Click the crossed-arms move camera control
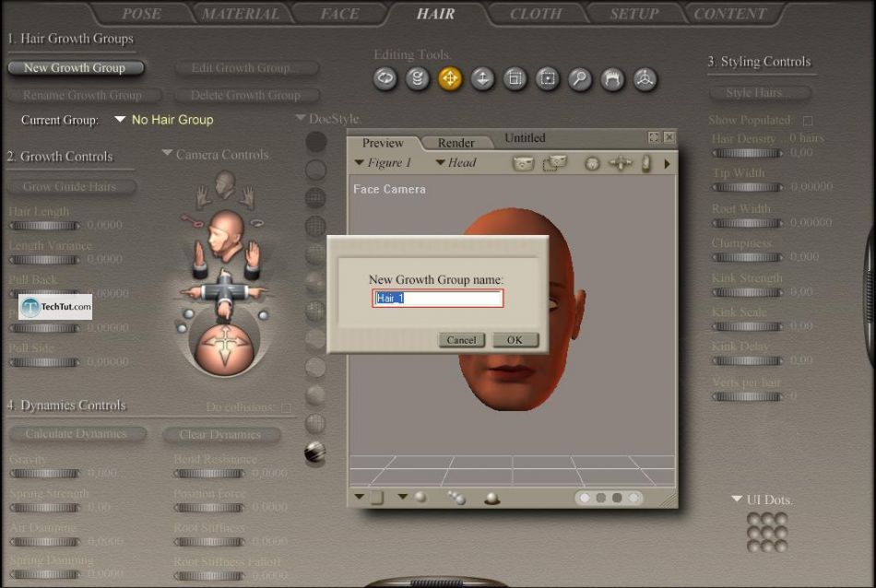 click(225, 291)
